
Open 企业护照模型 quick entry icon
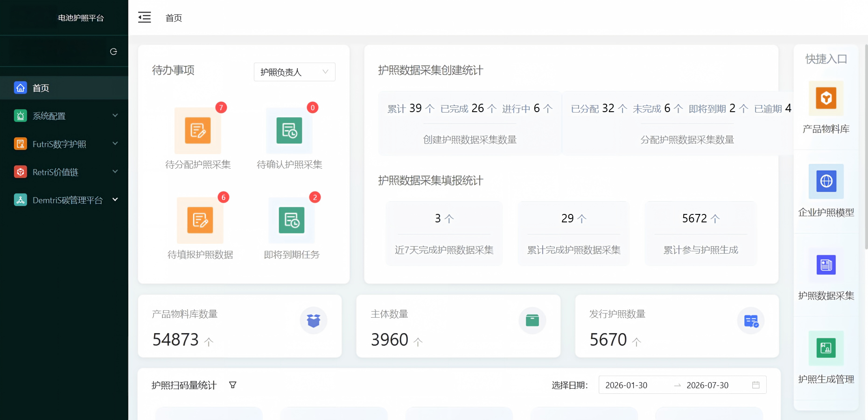(x=826, y=181)
